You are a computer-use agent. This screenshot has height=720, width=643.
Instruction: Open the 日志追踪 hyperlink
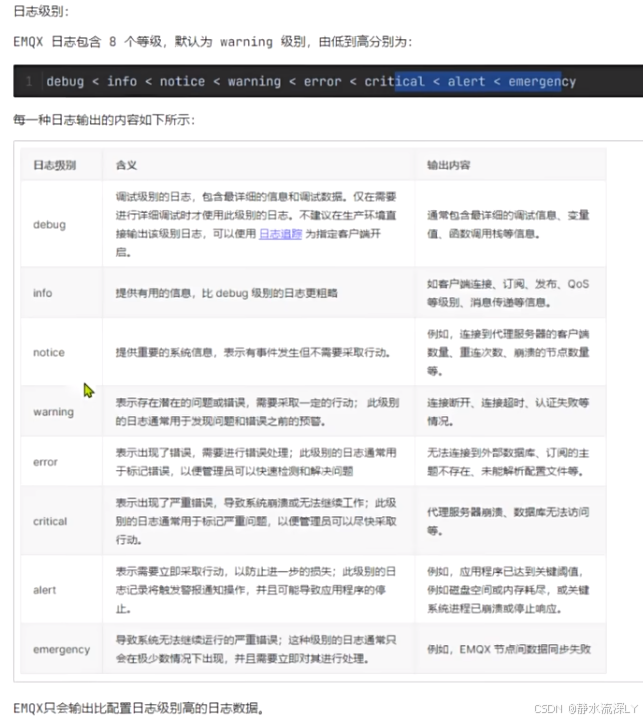[x=281, y=234]
